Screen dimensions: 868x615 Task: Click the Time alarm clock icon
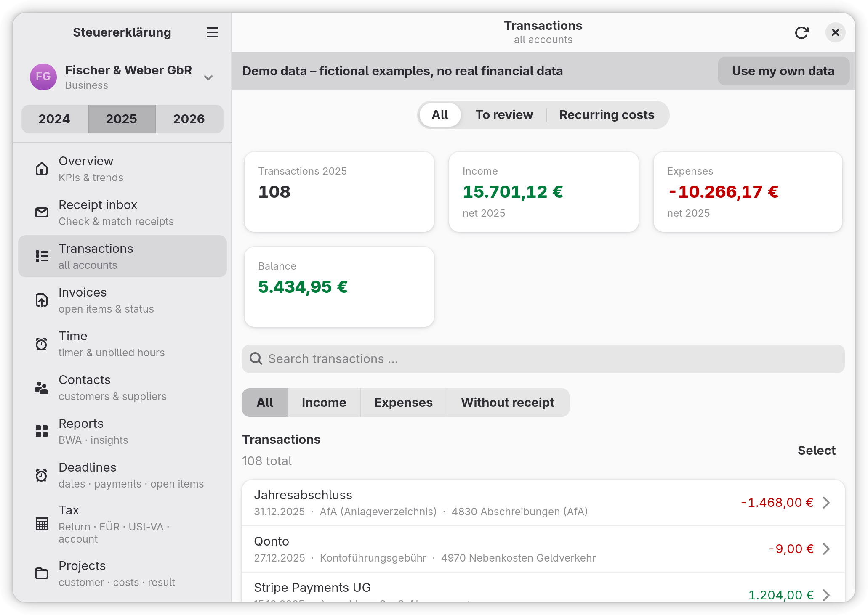click(41, 344)
